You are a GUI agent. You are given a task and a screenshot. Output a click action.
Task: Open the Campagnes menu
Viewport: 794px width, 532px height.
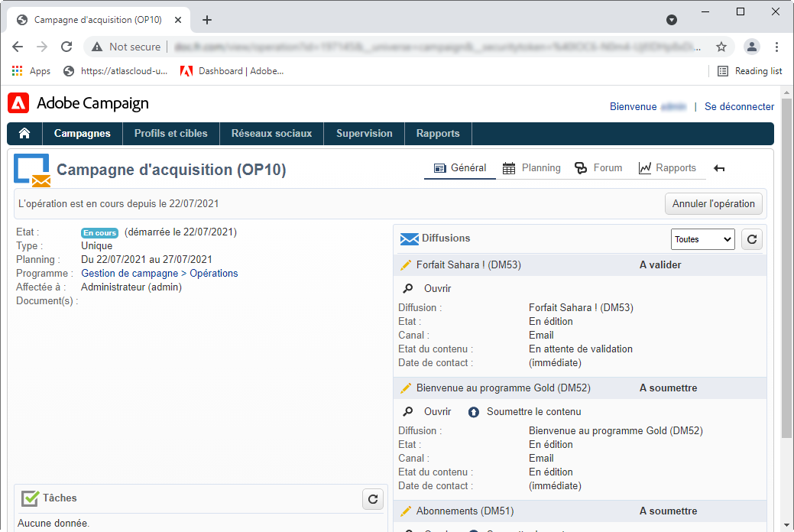(x=82, y=133)
